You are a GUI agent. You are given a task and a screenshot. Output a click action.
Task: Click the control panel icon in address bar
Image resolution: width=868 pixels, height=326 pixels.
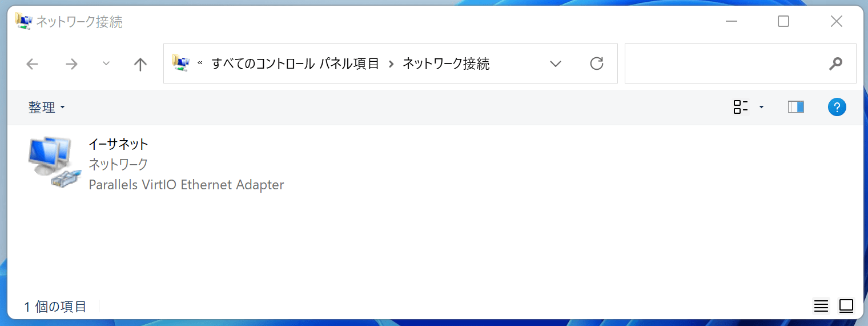[180, 63]
